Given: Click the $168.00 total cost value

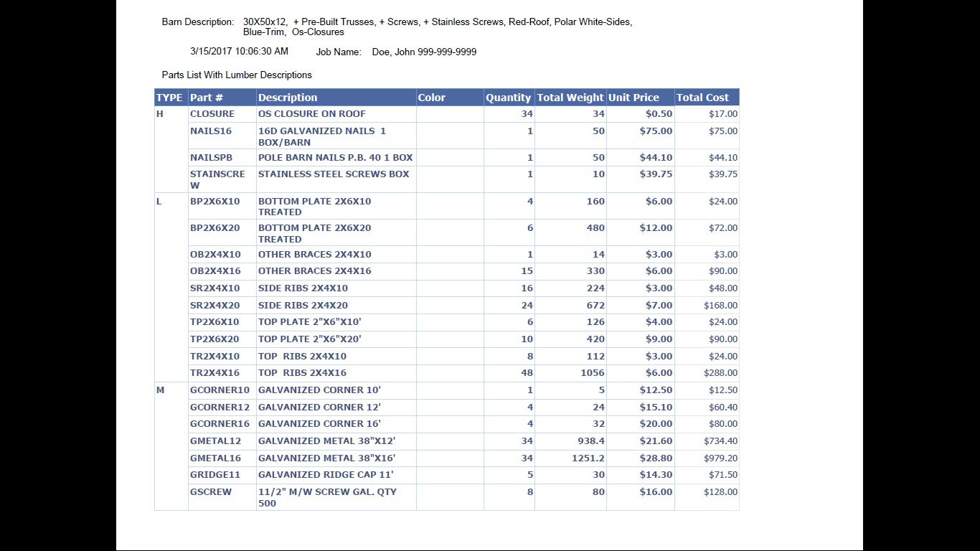Looking at the screenshot, I should tap(720, 306).
